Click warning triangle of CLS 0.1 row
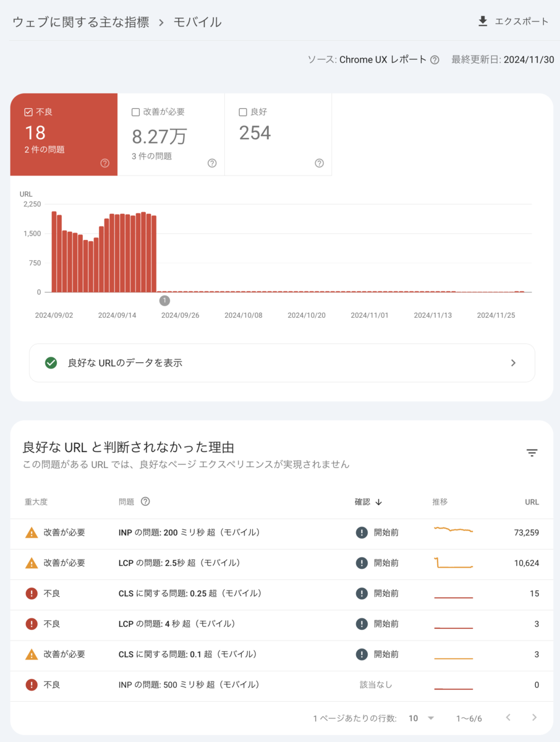This screenshot has height=742, width=560. click(32, 654)
